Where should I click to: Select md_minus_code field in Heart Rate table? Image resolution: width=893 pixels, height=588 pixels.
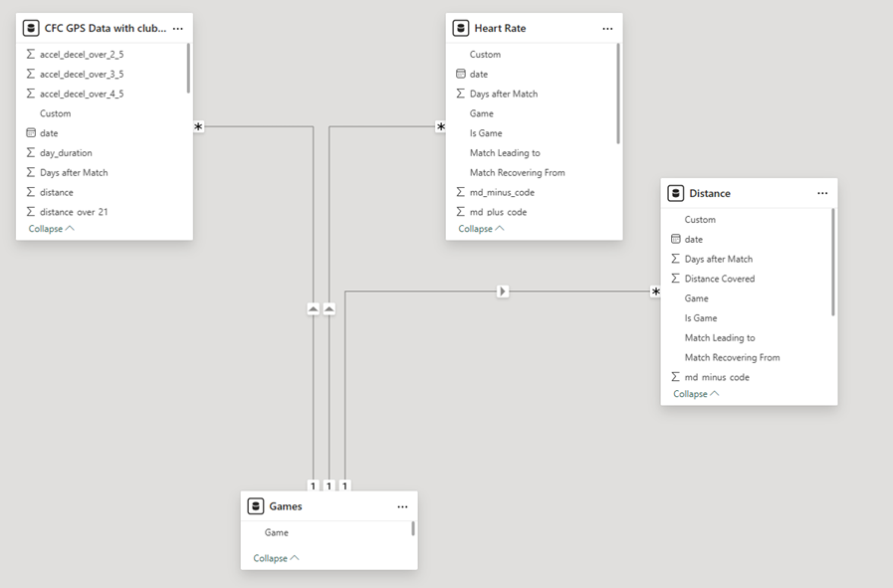(502, 192)
